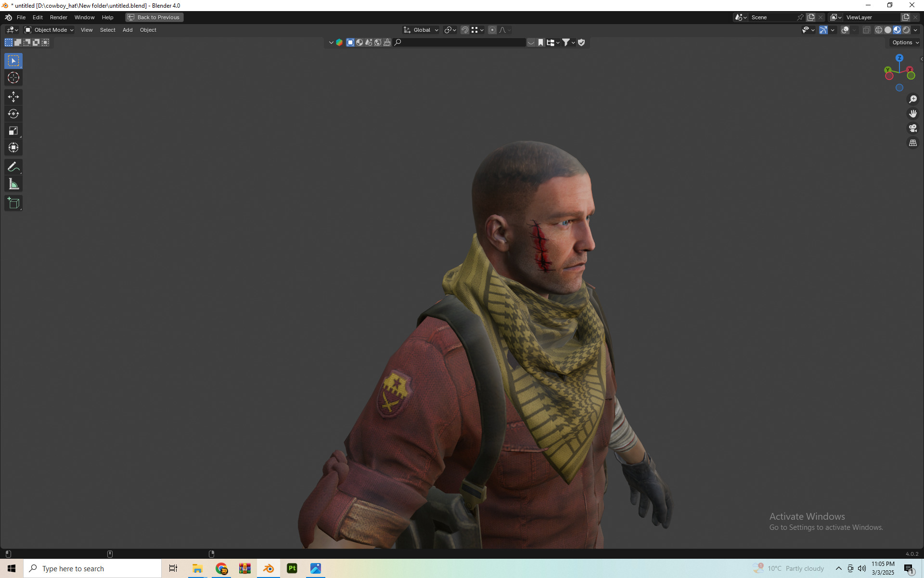The image size is (924, 578).
Task: Click add view layer icon
Action: coord(905,17)
